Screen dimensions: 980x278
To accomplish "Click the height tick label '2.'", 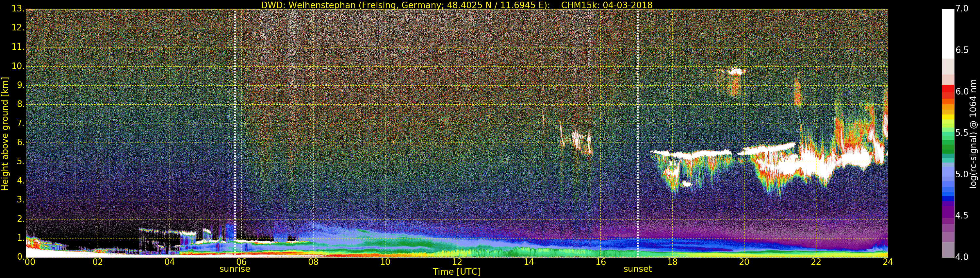I will pos(21,218).
